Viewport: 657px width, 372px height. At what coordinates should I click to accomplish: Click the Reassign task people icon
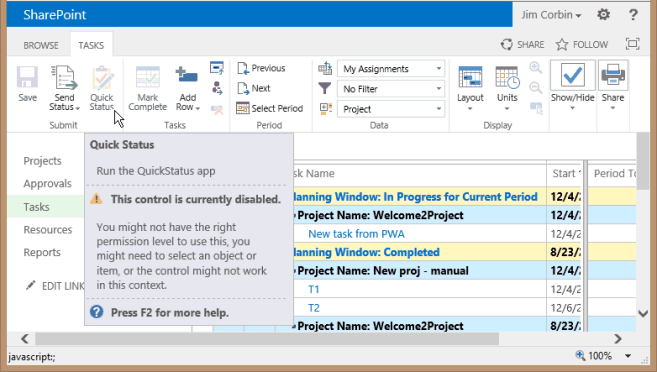[x=217, y=88]
